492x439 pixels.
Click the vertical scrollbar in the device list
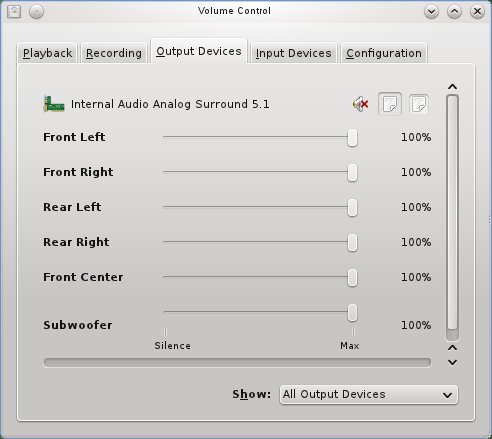[452, 218]
